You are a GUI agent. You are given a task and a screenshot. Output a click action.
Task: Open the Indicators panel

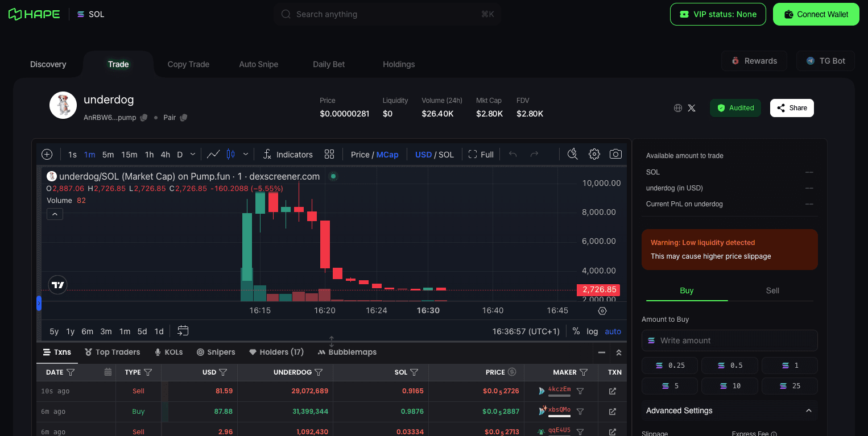(288, 155)
